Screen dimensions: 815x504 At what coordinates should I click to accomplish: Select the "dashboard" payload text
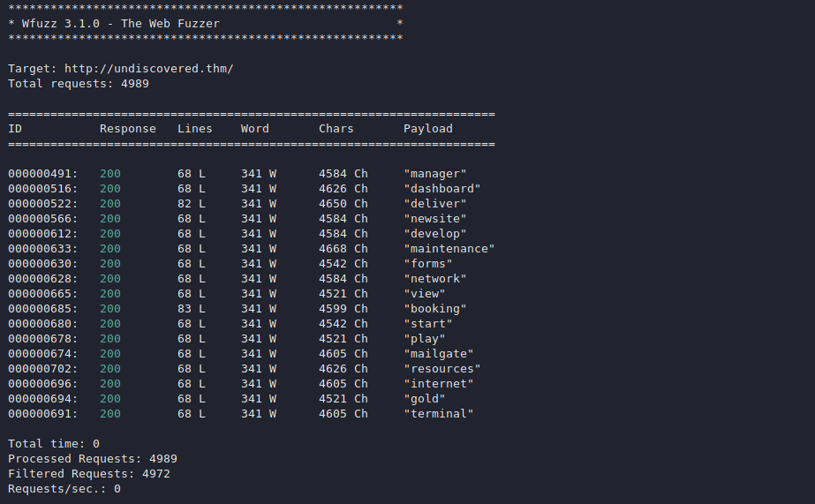(442, 189)
